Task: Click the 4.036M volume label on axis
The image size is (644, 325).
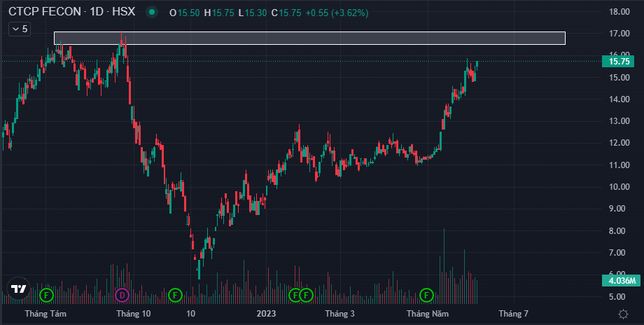Action: tap(621, 281)
